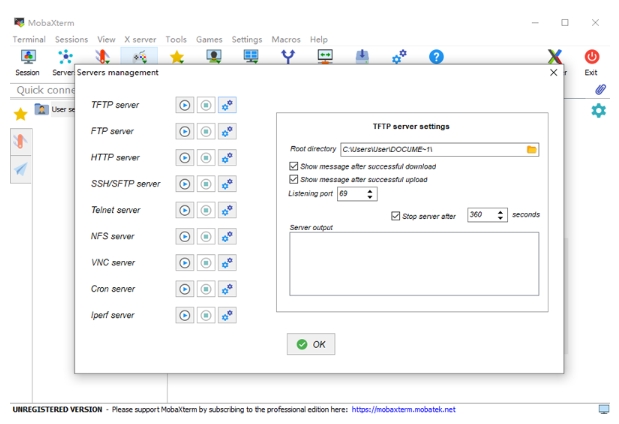Increase the listening port value
Screen dimensions: 619x424
[370, 191]
